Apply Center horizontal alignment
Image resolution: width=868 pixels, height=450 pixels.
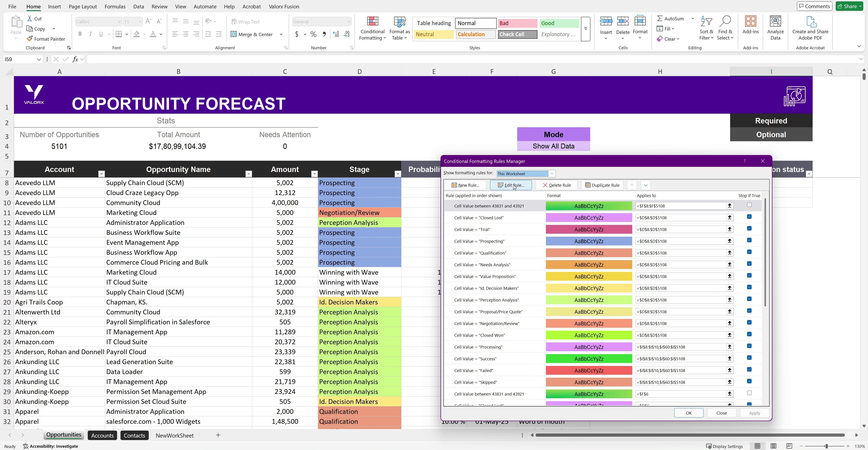(x=186, y=34)
